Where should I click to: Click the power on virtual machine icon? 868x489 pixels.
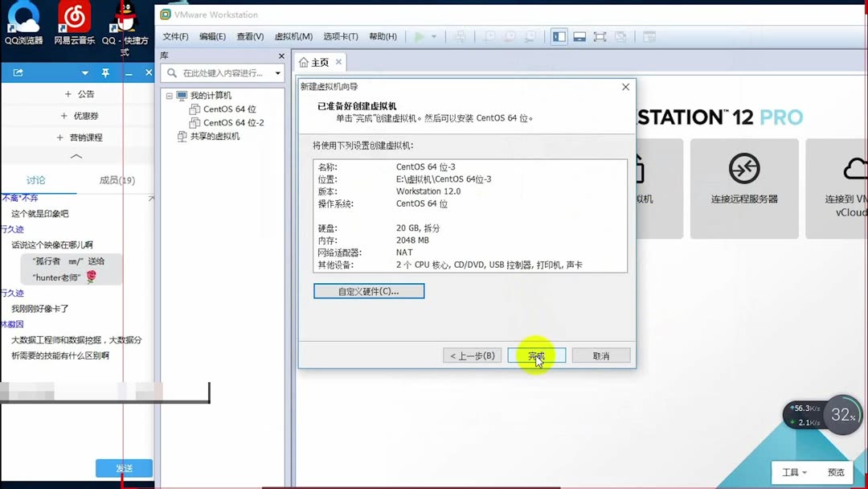(x=420, y=35)
